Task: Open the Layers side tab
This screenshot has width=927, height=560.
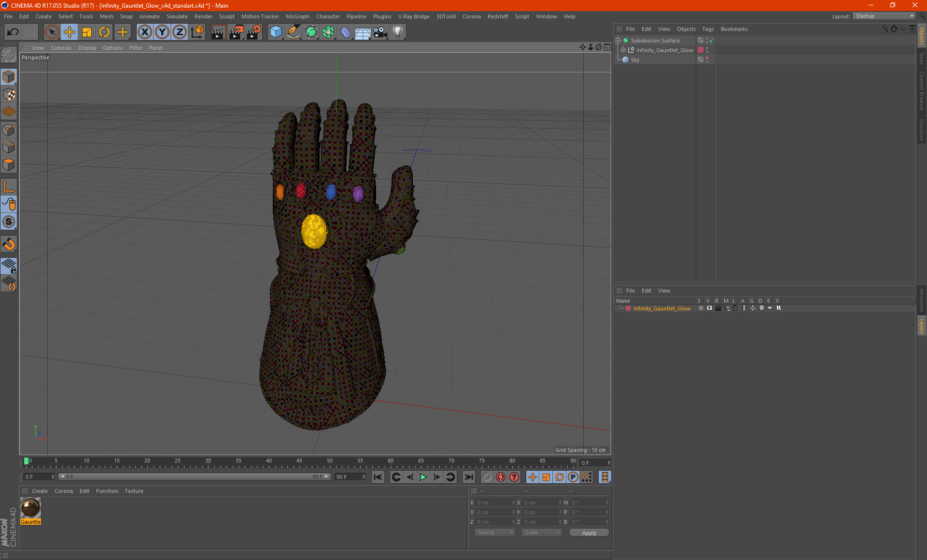Action: click(921, 326)
